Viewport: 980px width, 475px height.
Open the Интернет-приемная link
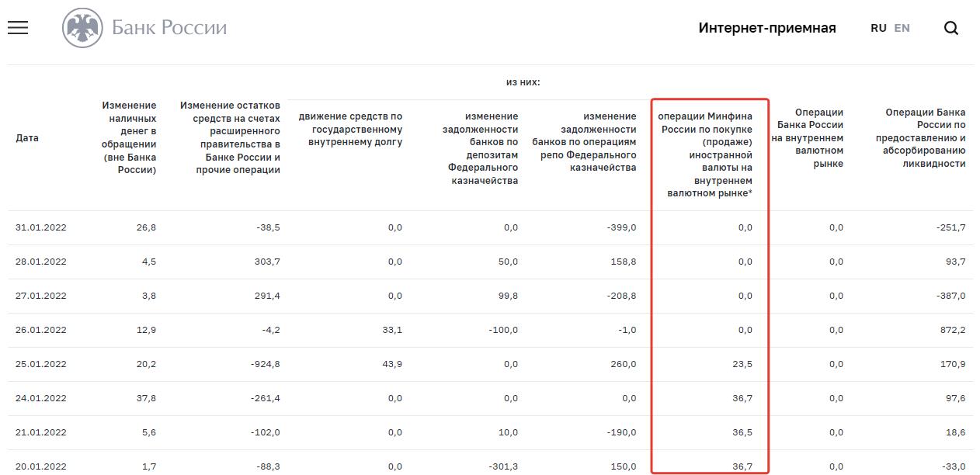tap(766, 28)
